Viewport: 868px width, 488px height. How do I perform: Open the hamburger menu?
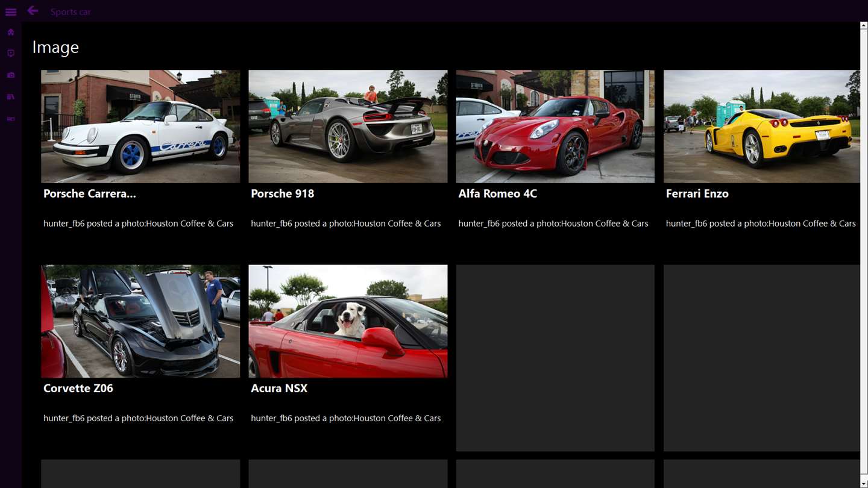click(x=11, y=12)
